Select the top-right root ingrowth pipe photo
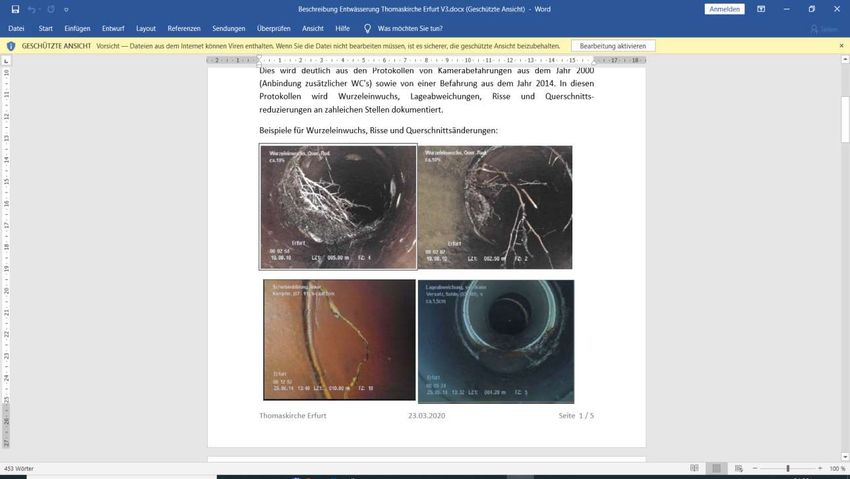 coord(495,207)
